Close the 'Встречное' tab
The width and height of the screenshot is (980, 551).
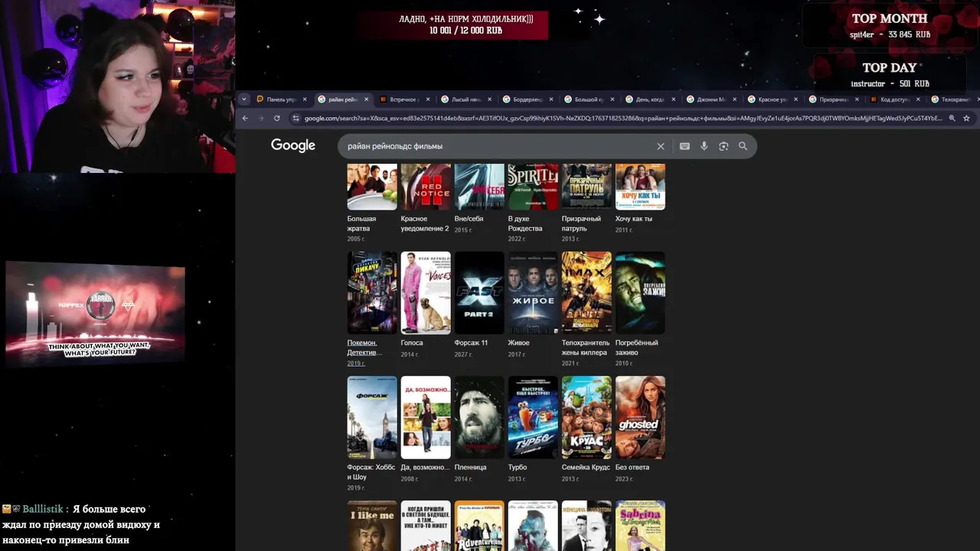[x=427, y=99]
